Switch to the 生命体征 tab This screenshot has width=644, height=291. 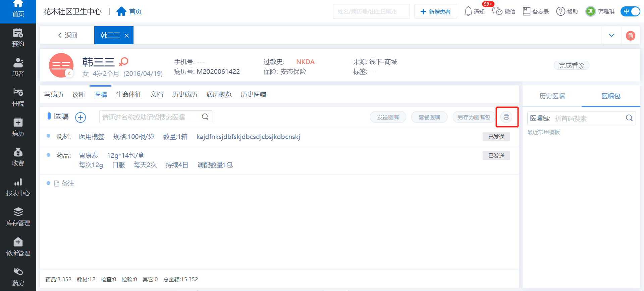pos(128,95)
